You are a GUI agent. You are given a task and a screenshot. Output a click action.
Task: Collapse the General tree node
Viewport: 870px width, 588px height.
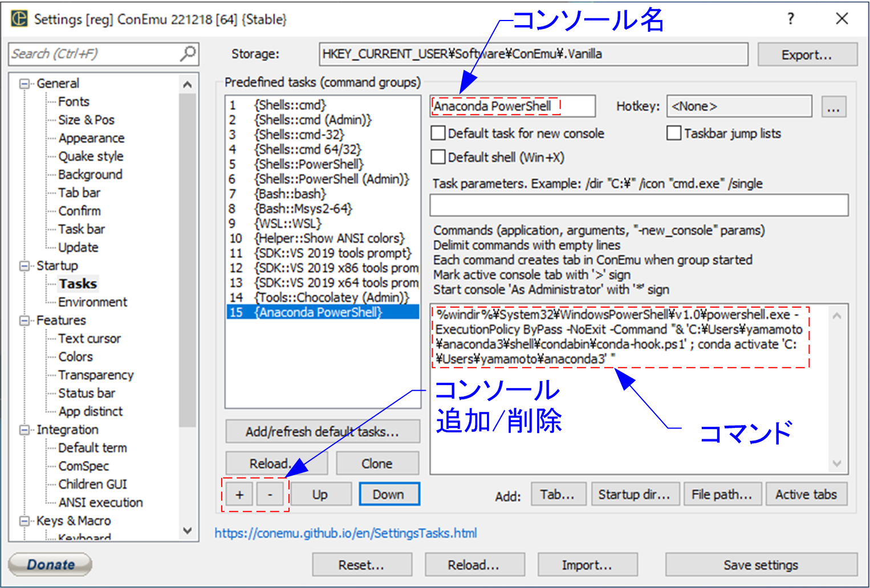tap(25, 84)
